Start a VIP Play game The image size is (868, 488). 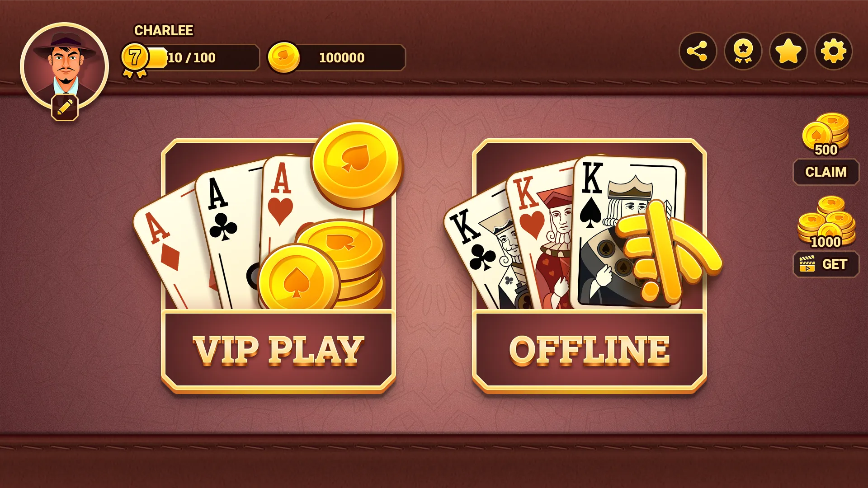click(x=278, y=350)
